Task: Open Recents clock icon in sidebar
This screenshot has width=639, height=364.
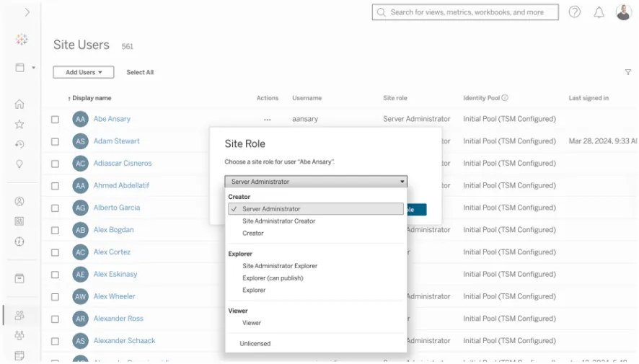Action: (x=20, y=144)
